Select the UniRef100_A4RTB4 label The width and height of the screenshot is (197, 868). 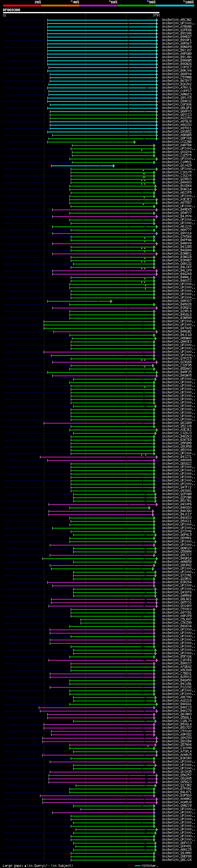click(x=177, y=145)
